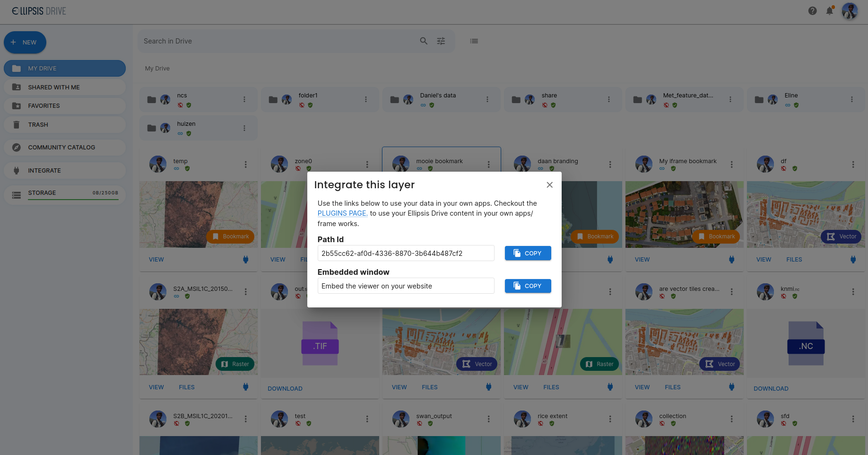Open thumbnail of temp bookmark
868x455 pixels.
(199, 214)
